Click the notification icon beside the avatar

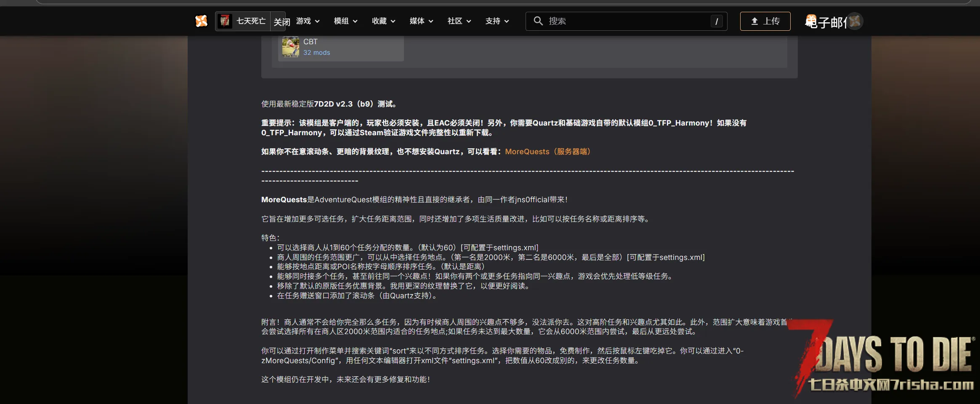[810, 21]
